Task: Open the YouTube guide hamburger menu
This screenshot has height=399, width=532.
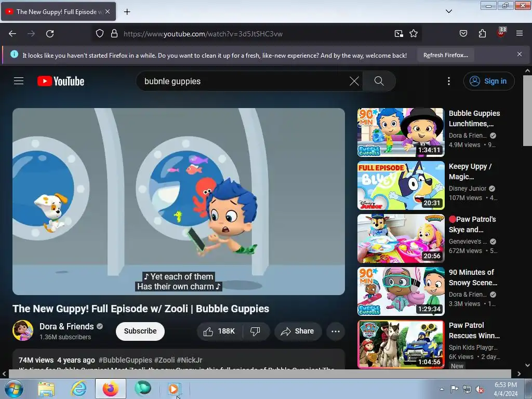Action: click(19, 81)
